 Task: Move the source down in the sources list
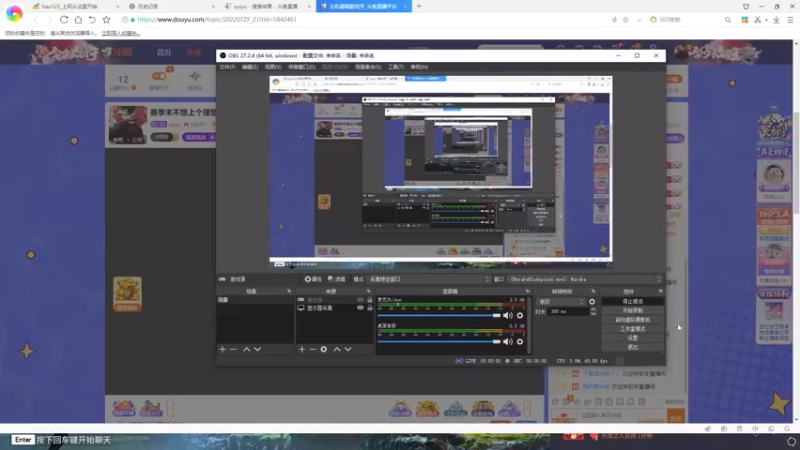click(x=347, y=349)
